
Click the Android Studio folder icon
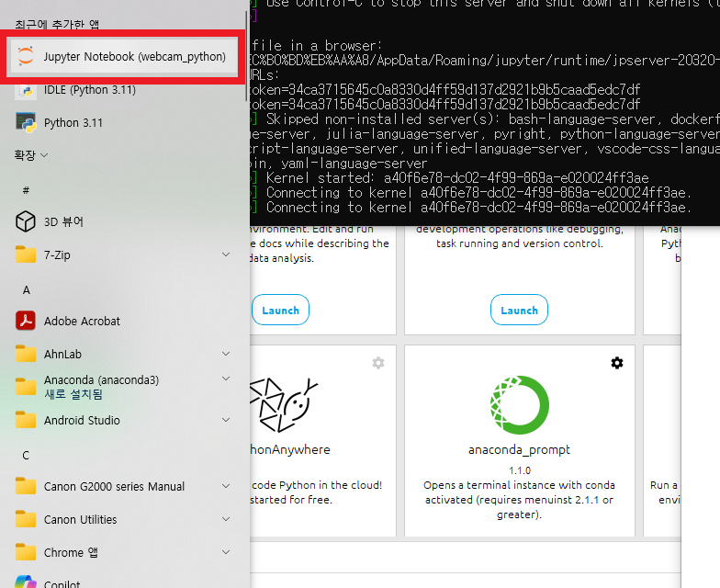pyautogui.click(x=26, y=421)
